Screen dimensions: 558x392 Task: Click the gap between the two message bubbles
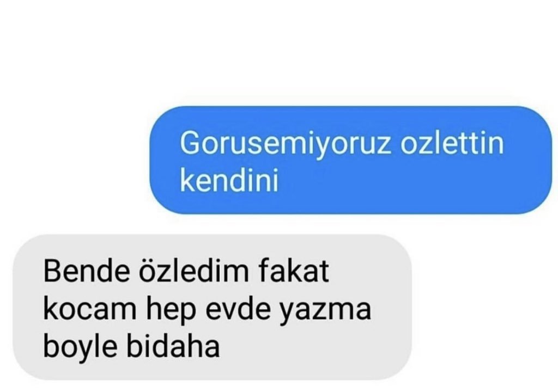click(279, 224)
